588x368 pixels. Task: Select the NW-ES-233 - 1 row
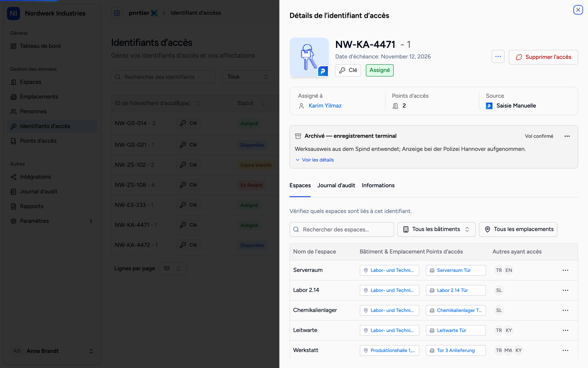[x=195, y=205]
